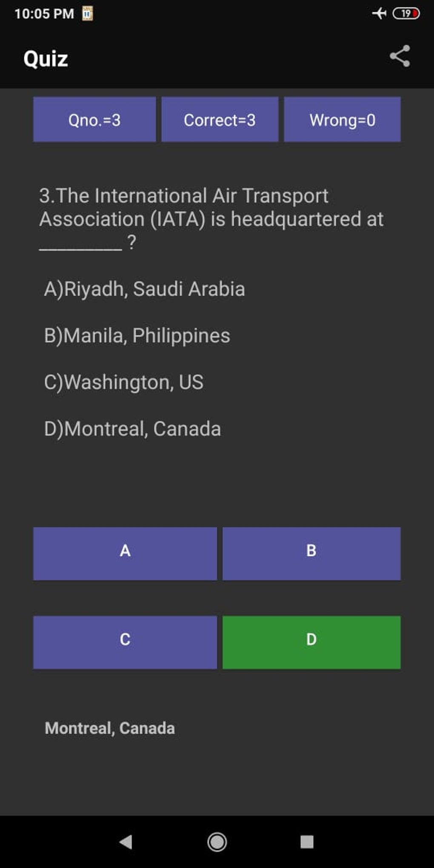This screenshot has height=868, width=434.
Task: Tap the share icon in header
Action: point(400,56)
